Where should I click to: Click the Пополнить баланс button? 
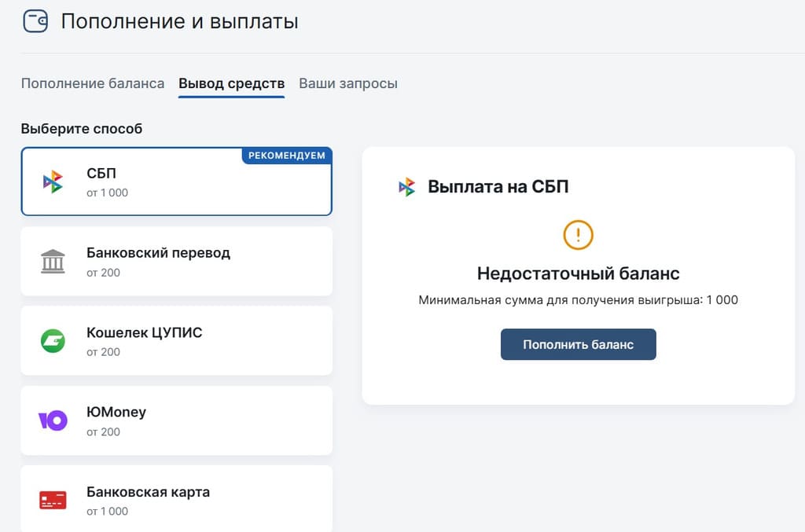tap(578, 344)
